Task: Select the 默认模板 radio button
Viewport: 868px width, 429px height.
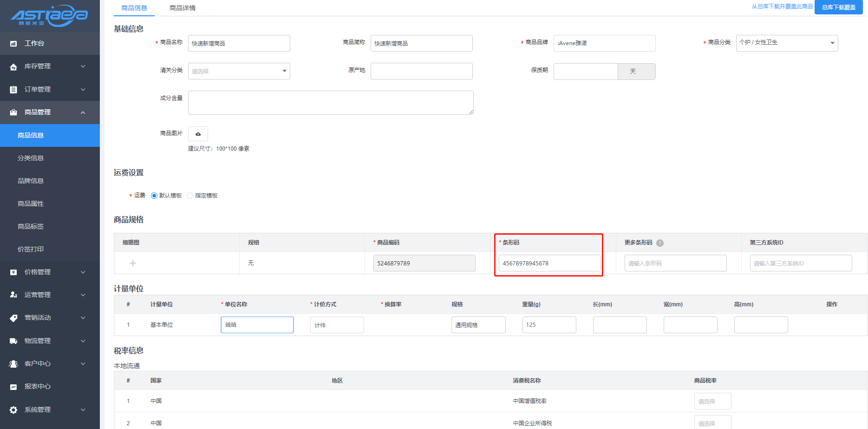Action: tap(154, 196)
